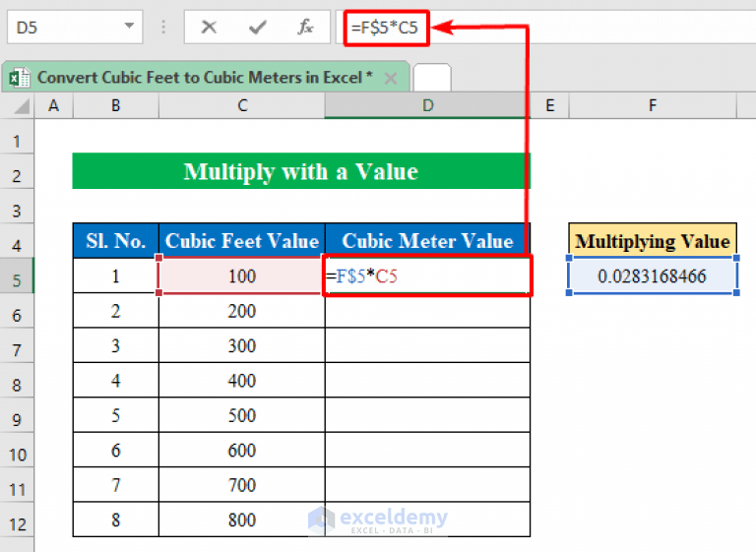This screenshot has height=552, width=756.
Task: Select the cell with value 800
Action: tap(242, 520)
